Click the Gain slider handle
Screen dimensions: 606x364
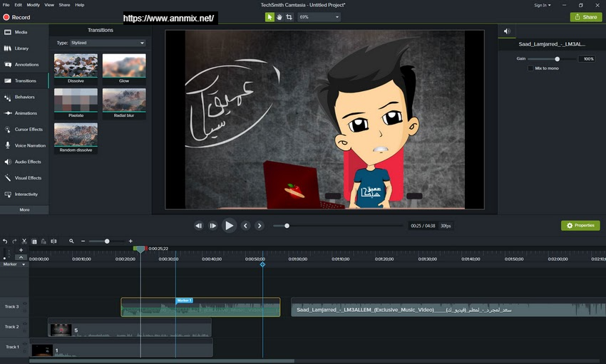[x=557, y=59]
